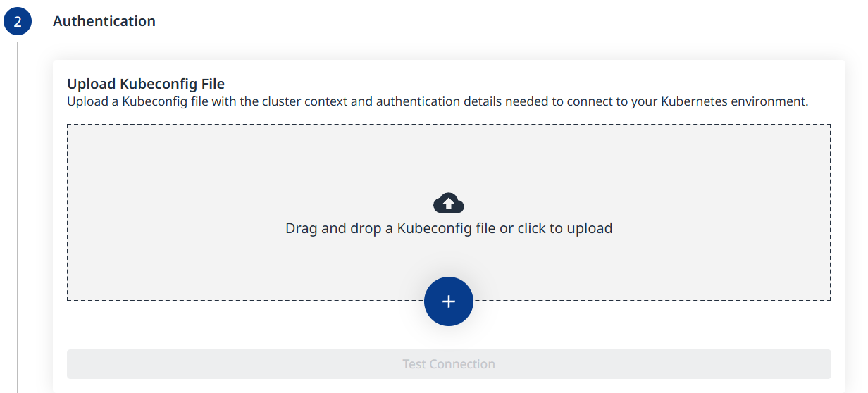Click the words 'click to upload'
The width and height of the screenshot is (868, 393).
pos(565,228)
